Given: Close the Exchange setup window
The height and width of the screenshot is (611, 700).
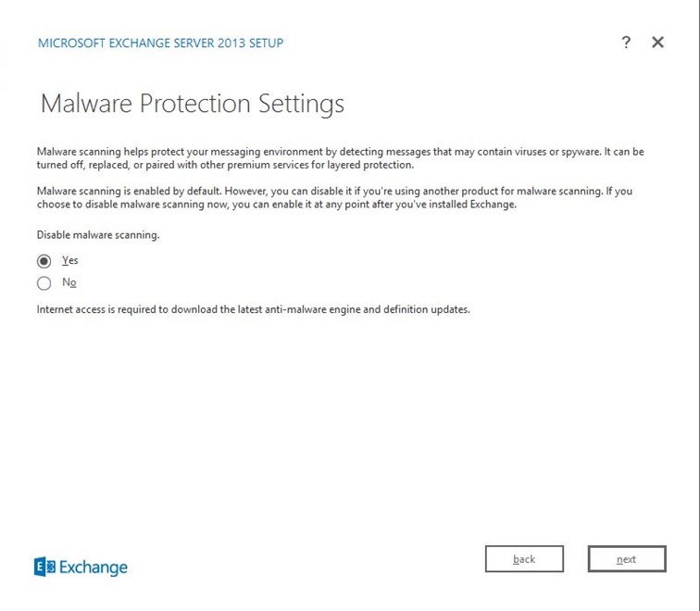Looking at the screenshot, I should point(657,43).
